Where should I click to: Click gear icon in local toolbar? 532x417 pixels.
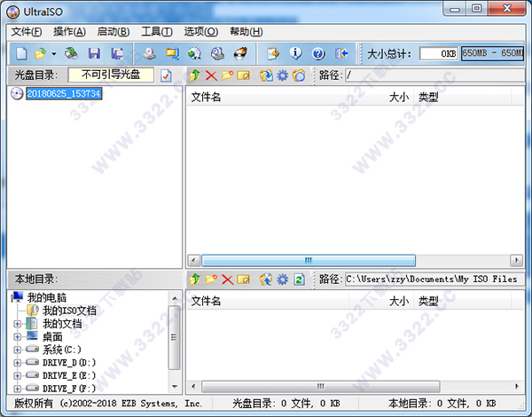pos(282,279)
